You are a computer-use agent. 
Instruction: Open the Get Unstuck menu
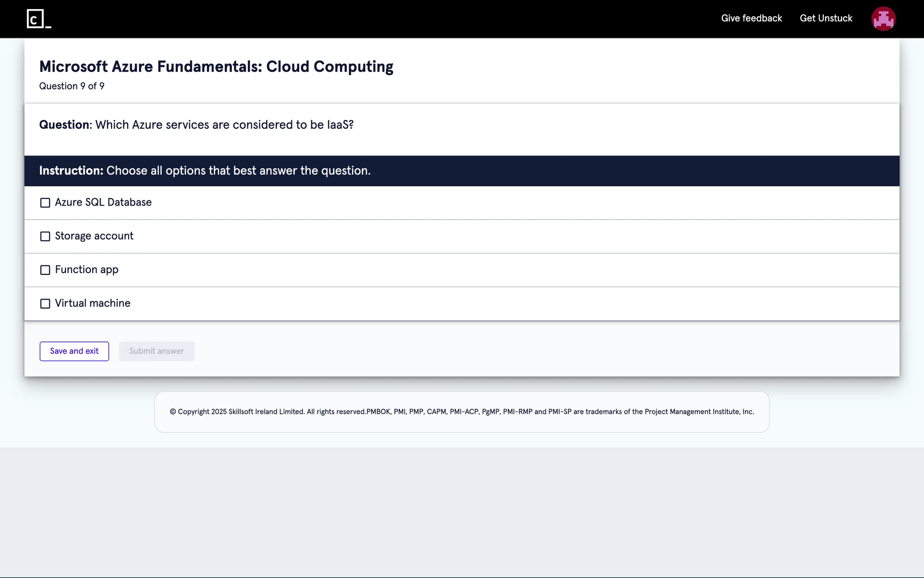pyautogui.click(x=826, y=18)
